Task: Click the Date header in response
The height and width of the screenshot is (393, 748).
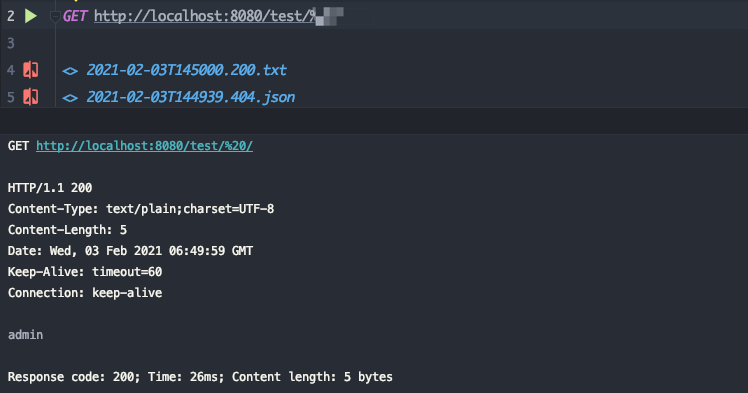Action: (131, 251)
